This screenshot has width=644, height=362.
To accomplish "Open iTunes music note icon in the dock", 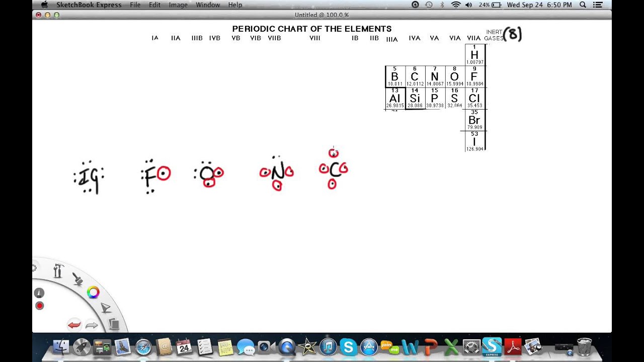I will click(328, 347).
